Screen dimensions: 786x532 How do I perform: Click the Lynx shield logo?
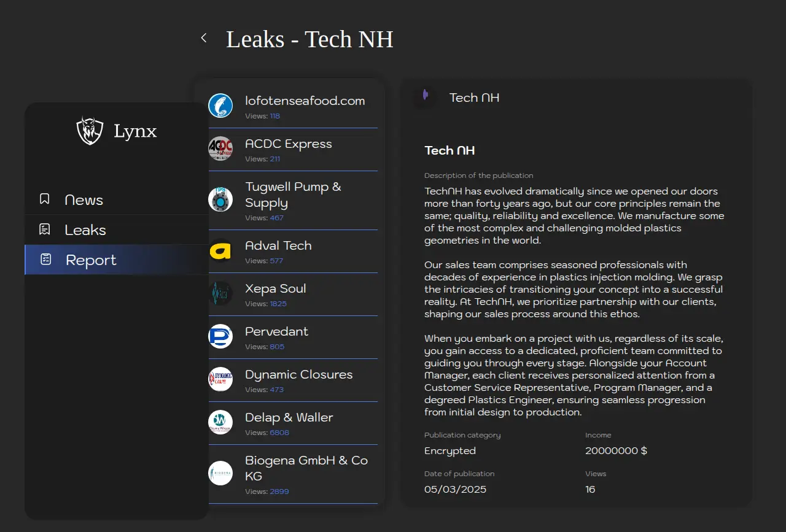click(90, 131)
